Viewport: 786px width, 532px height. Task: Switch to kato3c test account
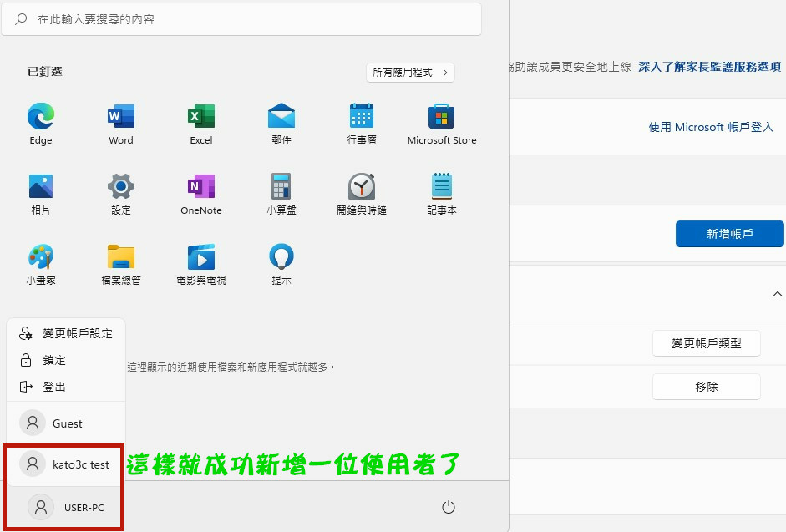point(66,464)
